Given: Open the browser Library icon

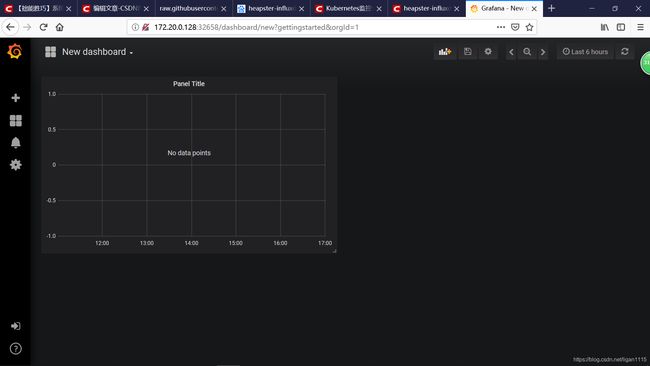Looking at the screenshot, I should (605, 27).
